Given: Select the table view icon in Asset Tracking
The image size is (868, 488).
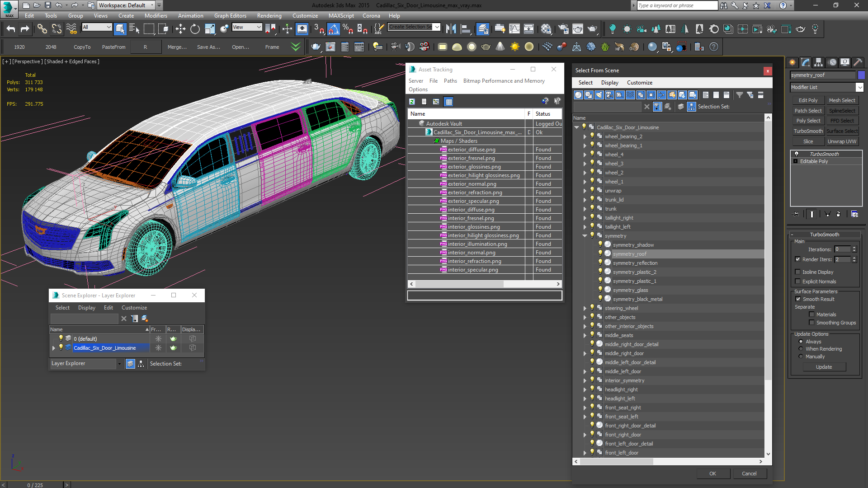Looking at the screenshot, I should click(449, 102).
